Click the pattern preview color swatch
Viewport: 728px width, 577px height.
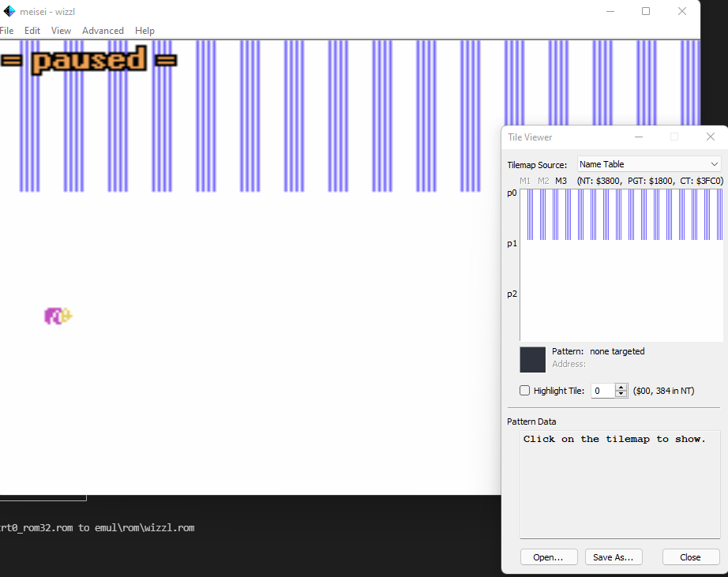pyautogui.click(x=532, y=359)
